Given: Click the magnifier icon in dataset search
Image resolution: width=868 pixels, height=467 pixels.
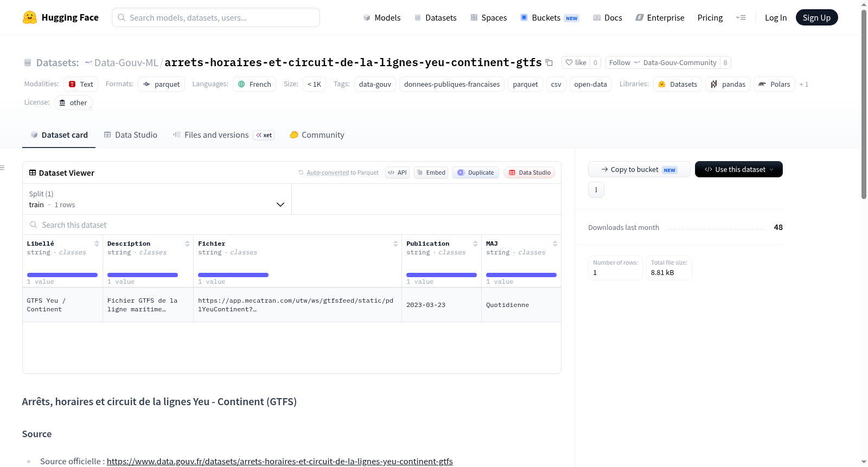Looking at the screenshot, I should 34,225.
